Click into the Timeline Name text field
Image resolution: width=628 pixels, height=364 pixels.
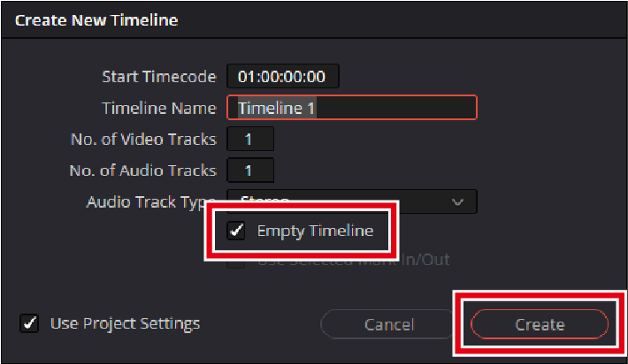[351, 108]
